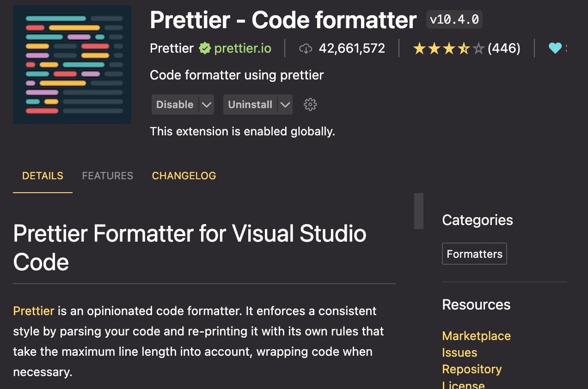Click the verified publisher checkmark icon

[204, 48]
